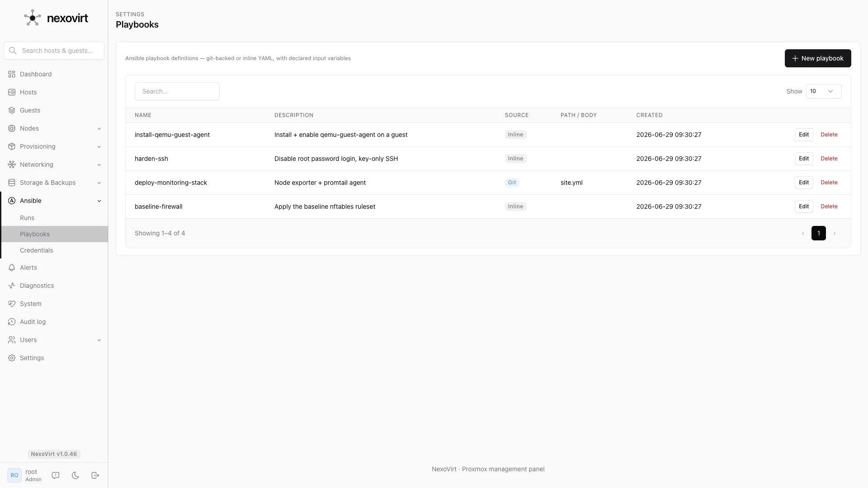Click the Git source badge
Screen dimensions: 868x488
(512, 183)
